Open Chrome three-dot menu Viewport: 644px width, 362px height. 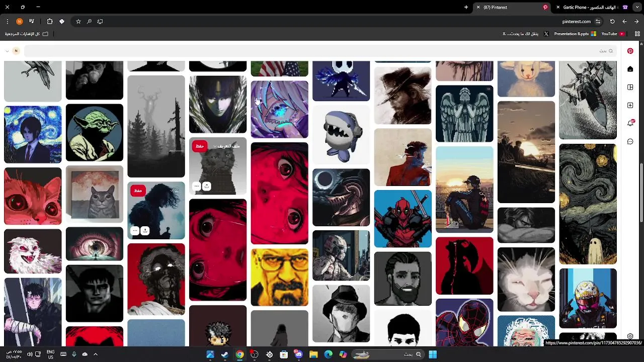[x=7, y=21]
